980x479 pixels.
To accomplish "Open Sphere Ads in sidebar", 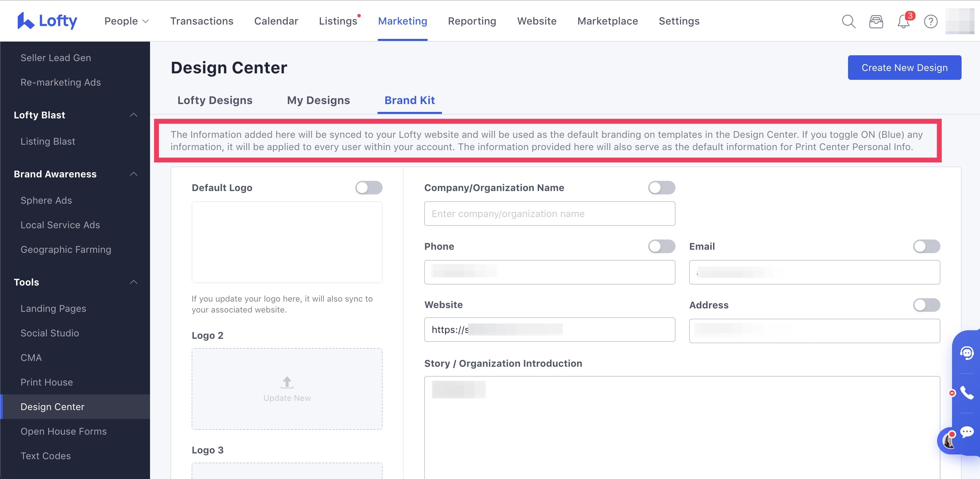I will (x=46, y=200).
